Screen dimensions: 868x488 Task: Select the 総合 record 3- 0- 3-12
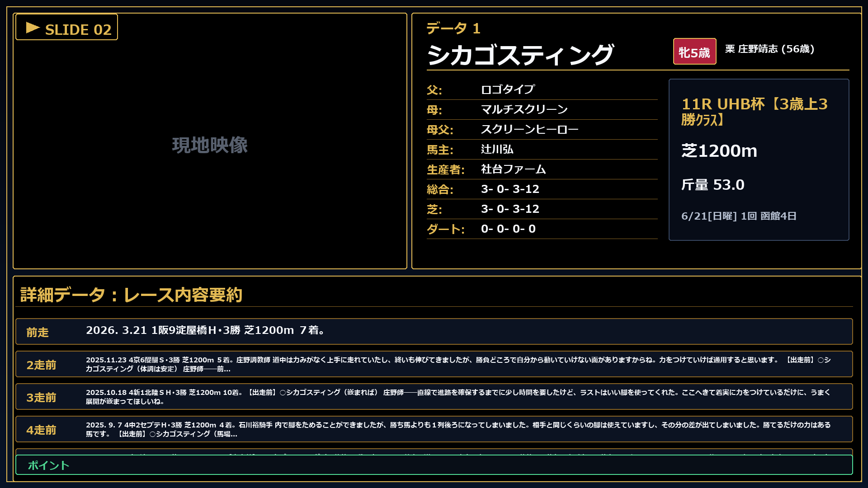pyautogui.click(x=510, y=189)
